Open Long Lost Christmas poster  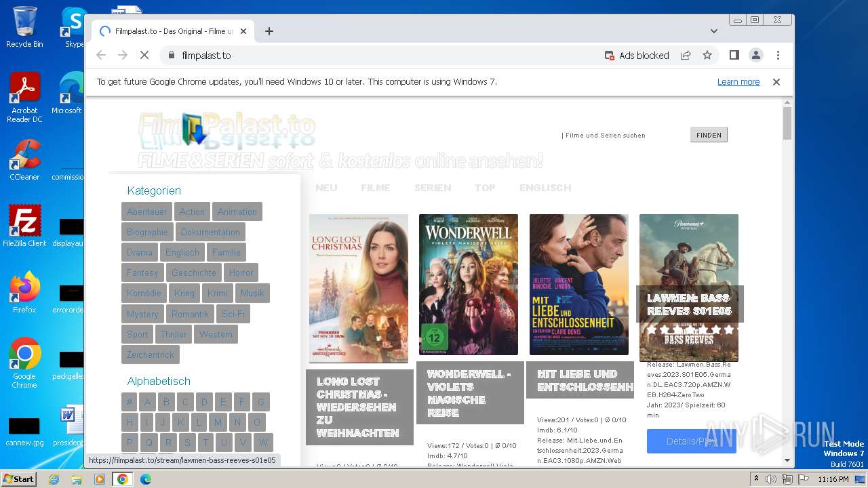[x=359, y=289]
